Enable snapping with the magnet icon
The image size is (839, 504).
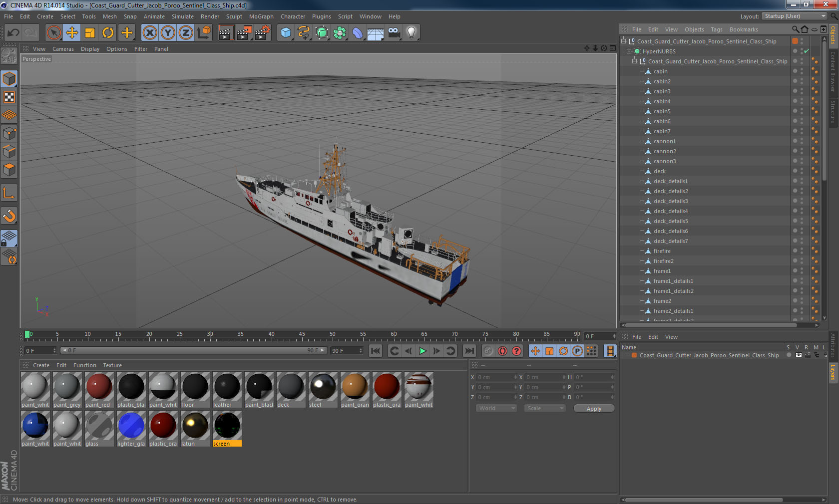(x=9, y=216)
